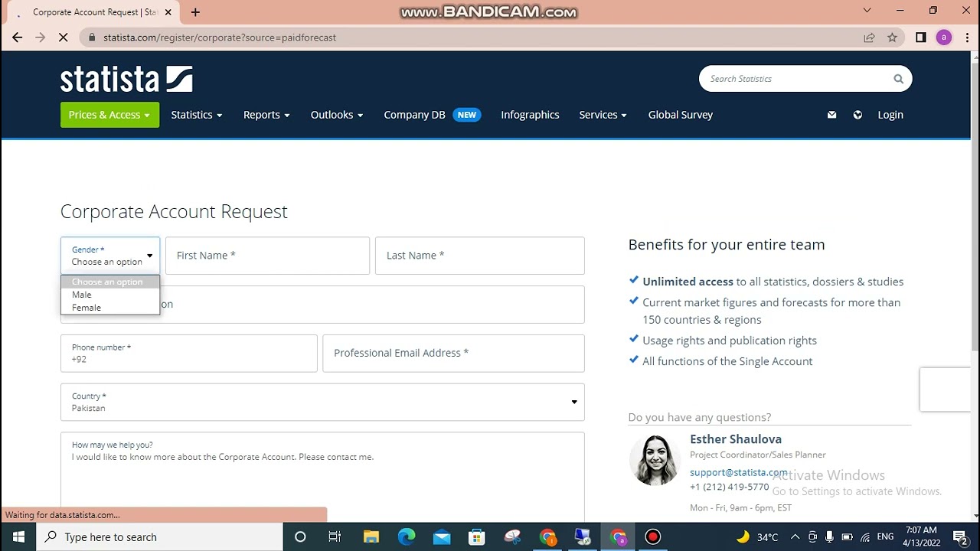Click the Statista logo
Viewport: 980px width, 551px height.
point(126,79)
